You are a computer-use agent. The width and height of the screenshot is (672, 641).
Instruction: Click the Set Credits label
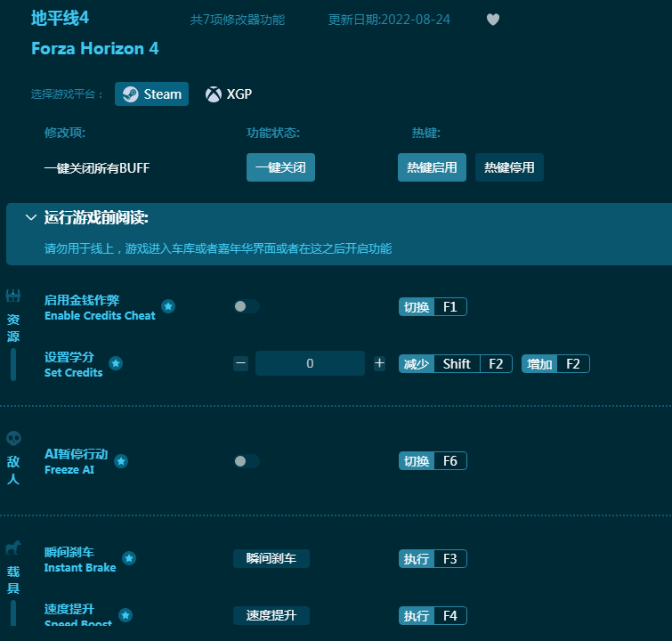click(x=74, y=373)
